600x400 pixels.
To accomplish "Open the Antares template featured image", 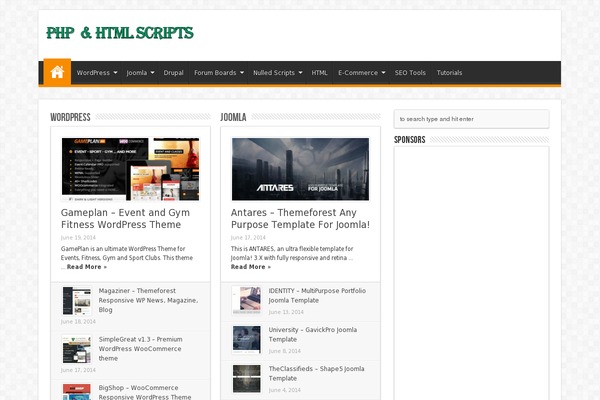I will (x=300, y=169).
